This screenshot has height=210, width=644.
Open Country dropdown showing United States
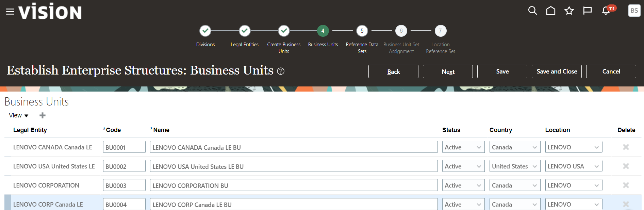pos(515,166)
